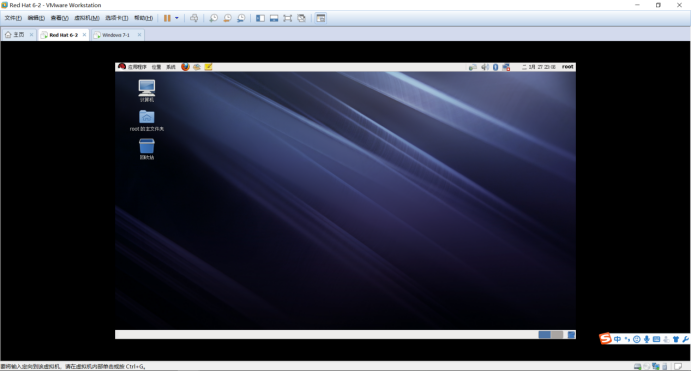This screenshot has width=692, height=372.
Task: Open the 文件(F) menu
Action: [13, 18]
